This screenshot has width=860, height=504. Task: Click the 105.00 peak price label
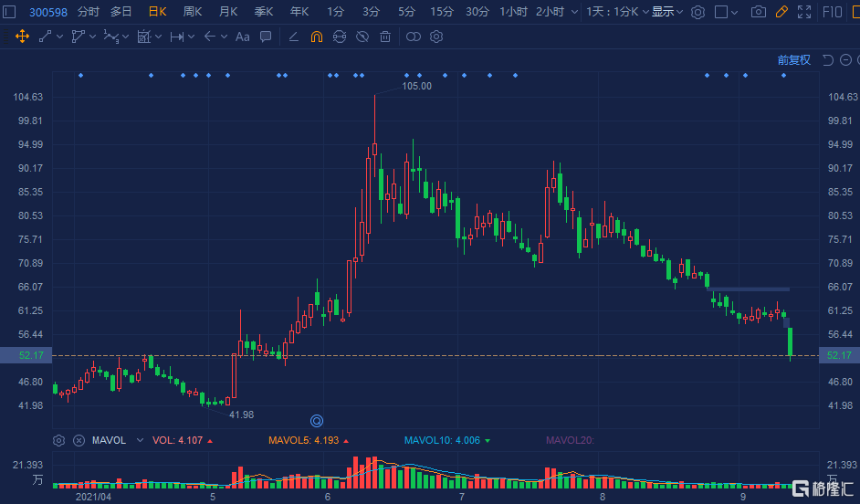pyautogui.click(x=416, y=86)
